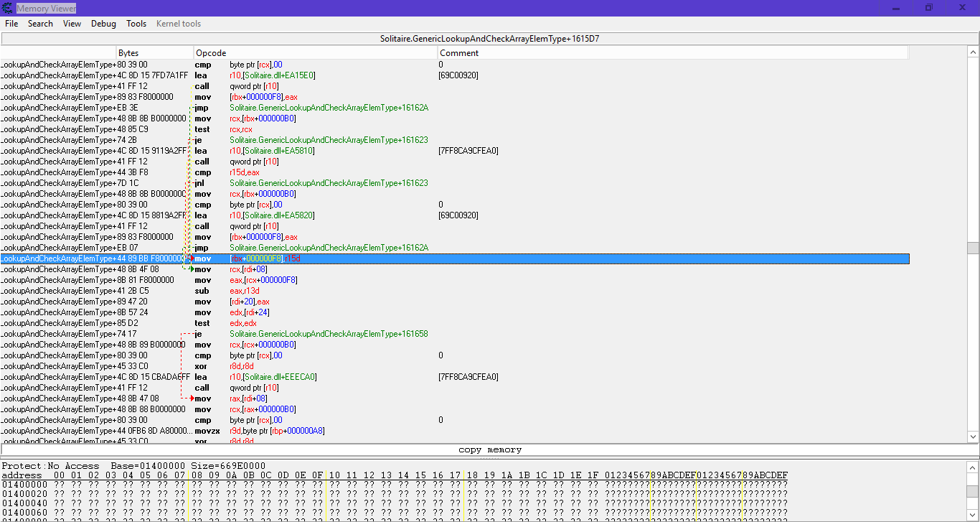The height and width of the screenshot is (522, 980).
Task: Click the copy memory splitter bar
Action: [490, 450]
